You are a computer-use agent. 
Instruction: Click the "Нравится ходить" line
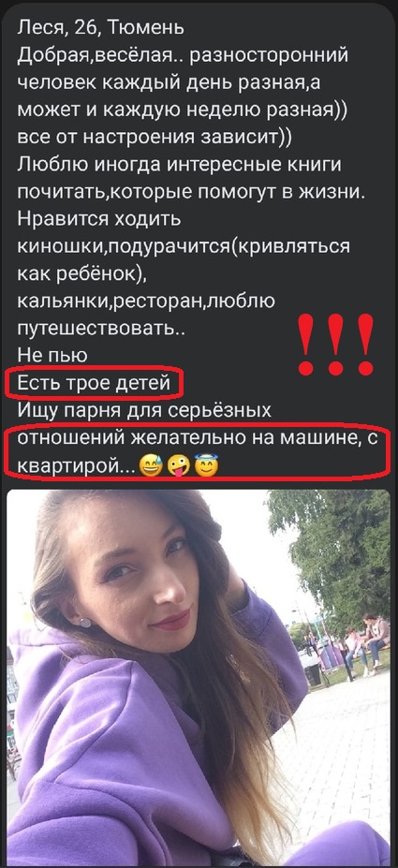click(99, 219)
